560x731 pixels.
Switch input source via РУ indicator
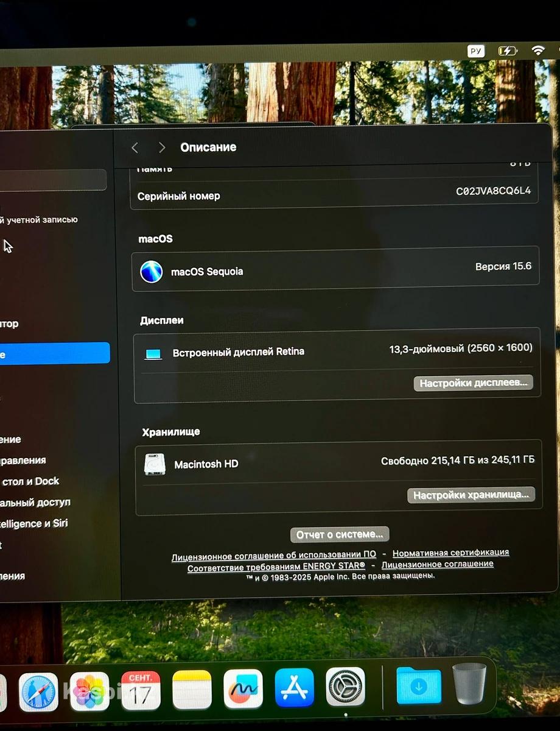pyautogui.click(x=476, y=51)
